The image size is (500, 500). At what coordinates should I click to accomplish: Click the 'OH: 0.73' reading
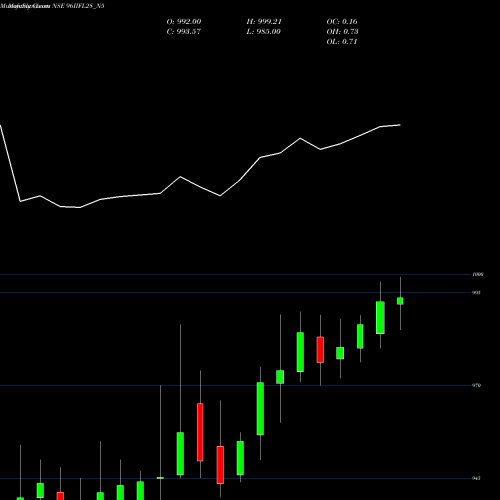pyautogui.click(x=342, y=31)
